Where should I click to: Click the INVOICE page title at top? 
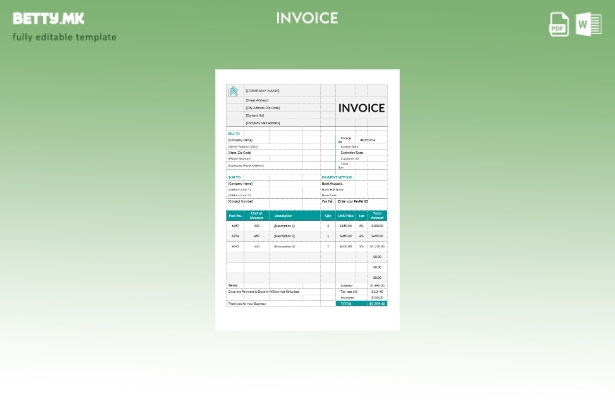click(307, 18)
